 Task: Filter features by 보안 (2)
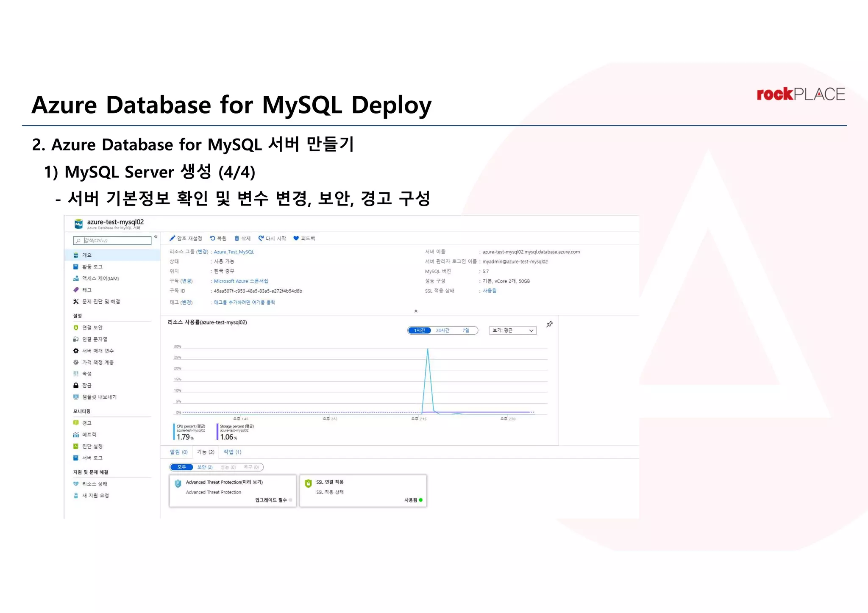pos(205,467)
